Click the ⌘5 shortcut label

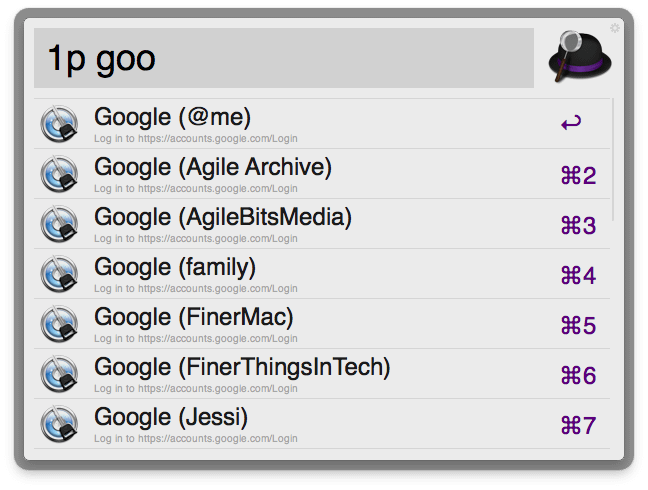[x=578, y=326]
